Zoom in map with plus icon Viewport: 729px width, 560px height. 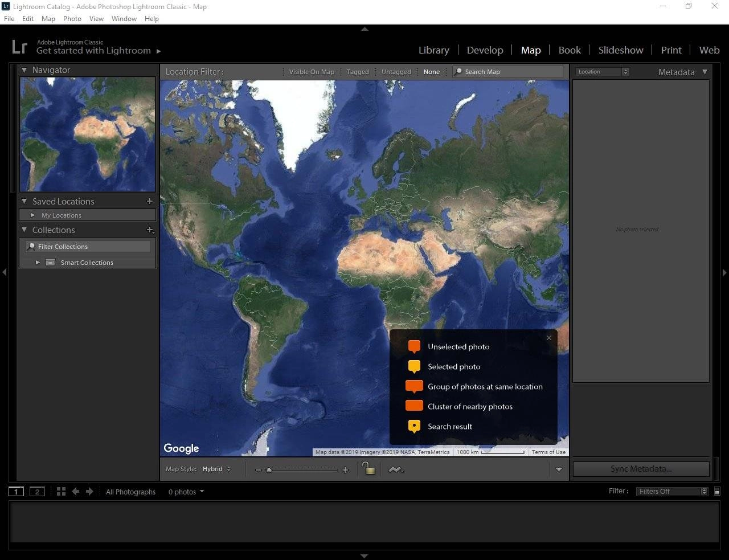pyautogui.click(x=345, y=470)
